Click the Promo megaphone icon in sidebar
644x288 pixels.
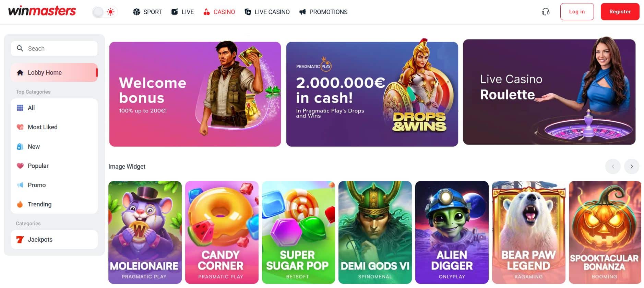(x=20, y=185)
